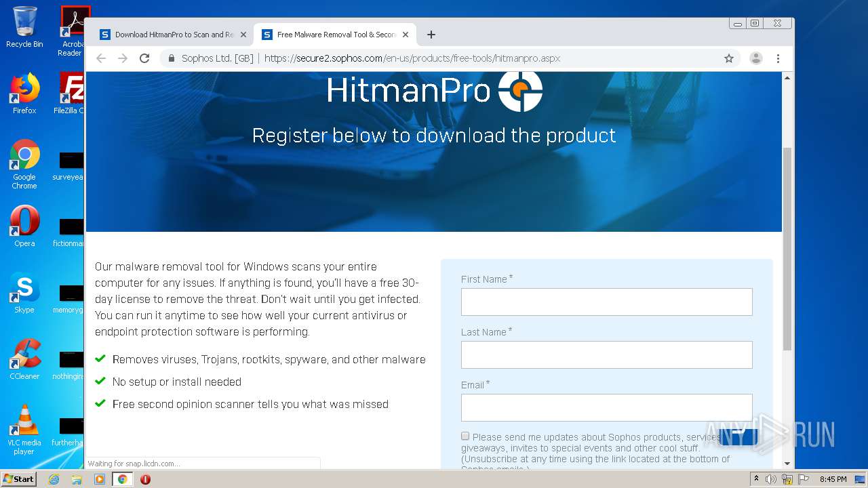Launch the CCleaner desktop shortcut

24,359
